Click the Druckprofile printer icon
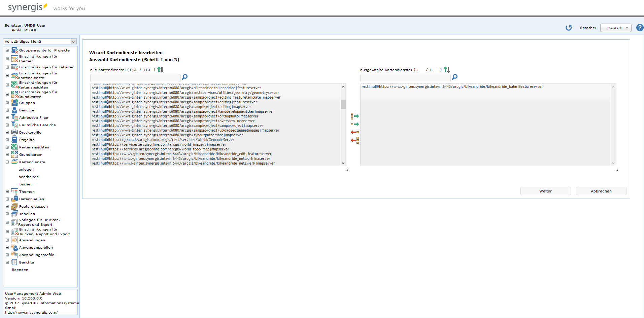Image resolution: width=644 pixels, height=318 pixels. point(14,132)
